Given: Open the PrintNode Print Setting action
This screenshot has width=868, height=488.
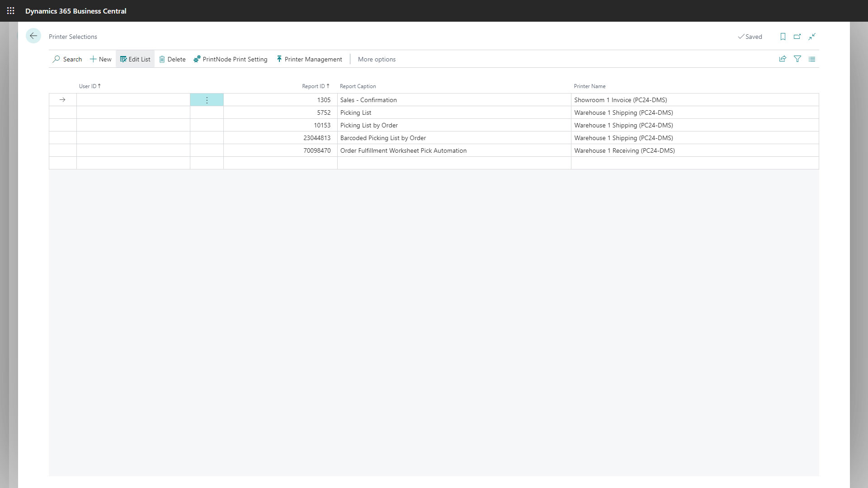Looking at the screenshot, I should (x=231, y=59).
